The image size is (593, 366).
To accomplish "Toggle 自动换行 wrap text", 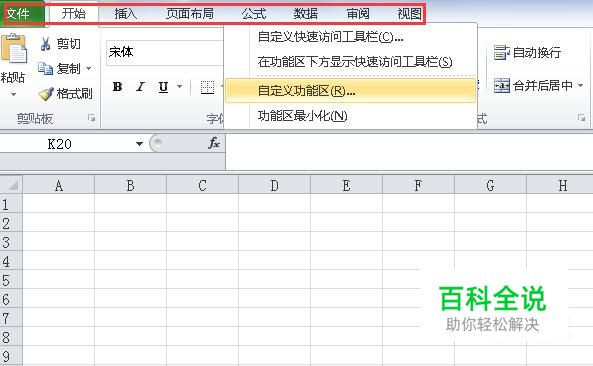I will pos(527,53).
